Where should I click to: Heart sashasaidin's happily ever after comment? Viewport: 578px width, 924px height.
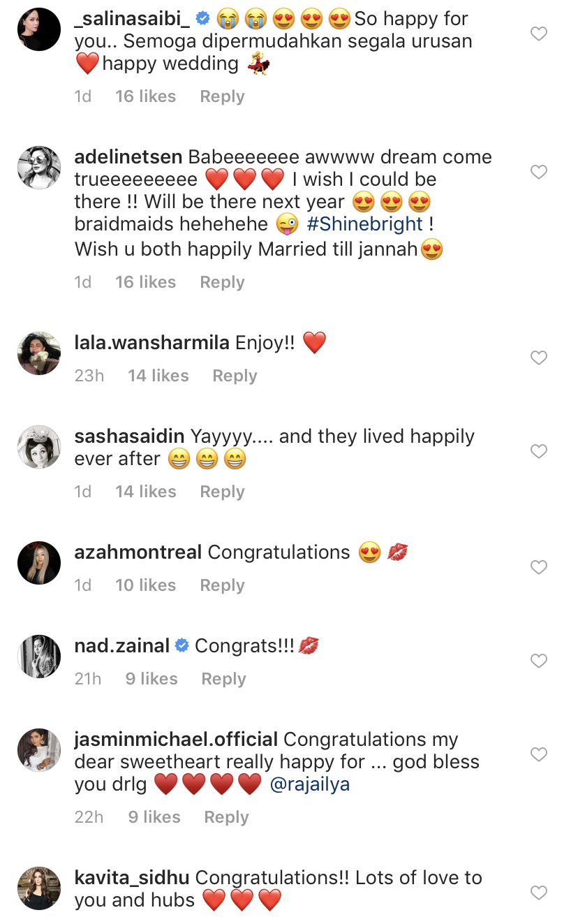(x=539, y=452)
